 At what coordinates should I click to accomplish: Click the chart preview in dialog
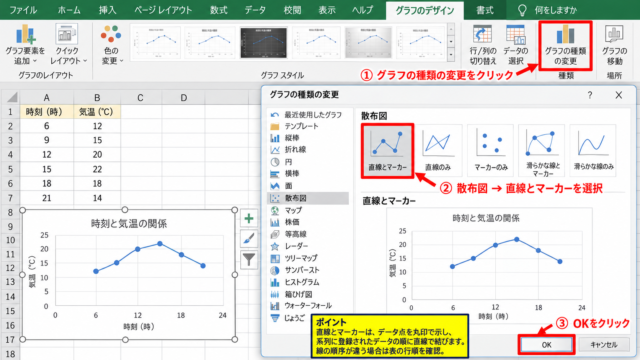(x=489, y=265)
